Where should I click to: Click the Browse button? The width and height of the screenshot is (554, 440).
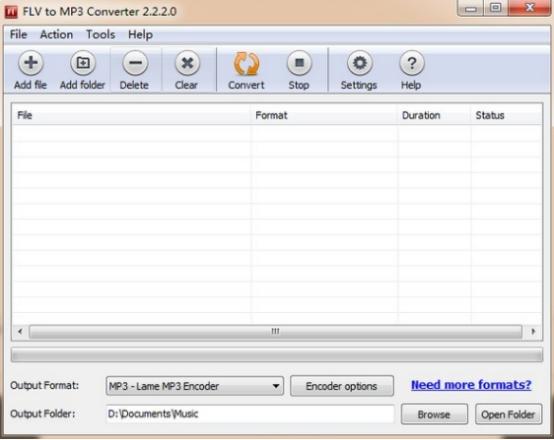pyautogui.click(x=434, y=414)
